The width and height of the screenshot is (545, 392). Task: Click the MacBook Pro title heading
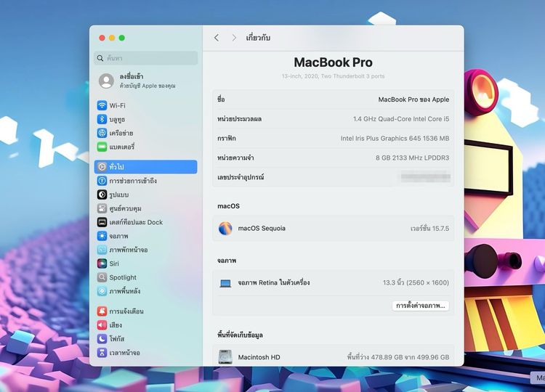click(x=333, y=62)
